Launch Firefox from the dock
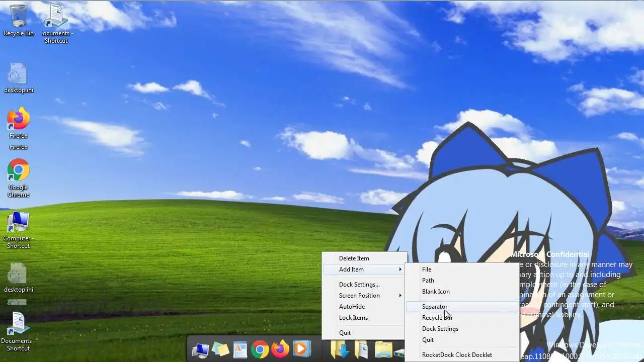This screenshot has width=644, height=362. (280, 349)
